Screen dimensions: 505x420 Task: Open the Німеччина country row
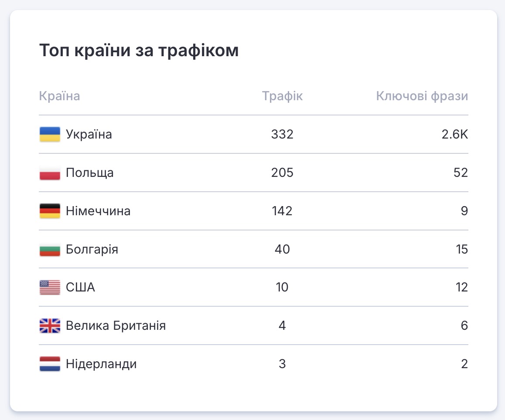(x=98, y=211)
